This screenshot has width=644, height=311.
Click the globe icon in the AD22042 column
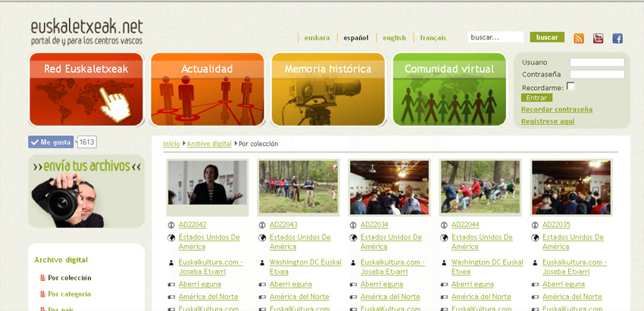(171, 238)
